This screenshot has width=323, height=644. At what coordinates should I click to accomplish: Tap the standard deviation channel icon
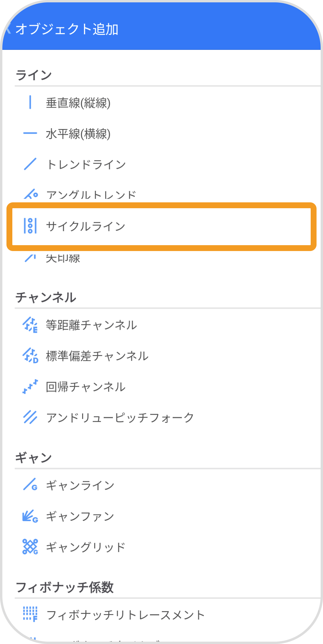(30, 356)
